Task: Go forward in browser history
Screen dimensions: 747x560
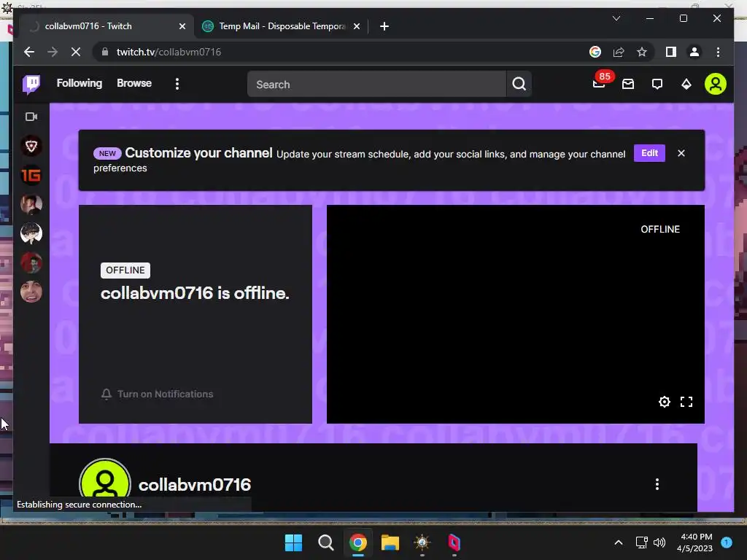Action: click(53, 52)
